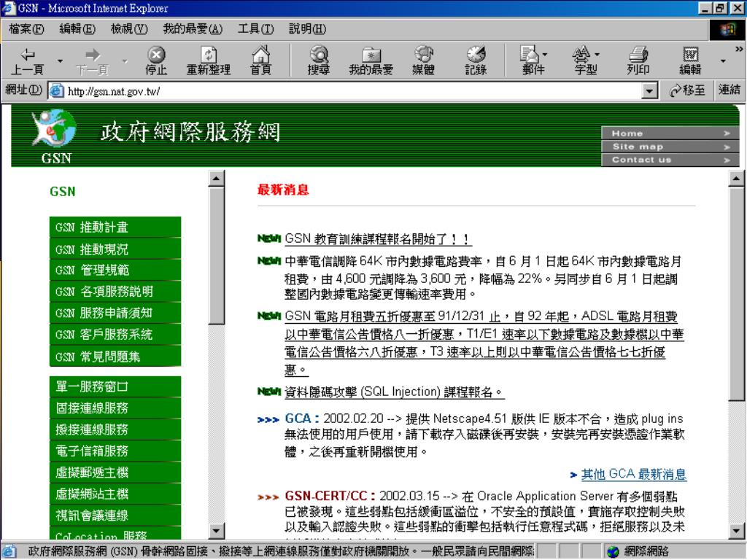Click the main content scroll-down arrow

737,530
